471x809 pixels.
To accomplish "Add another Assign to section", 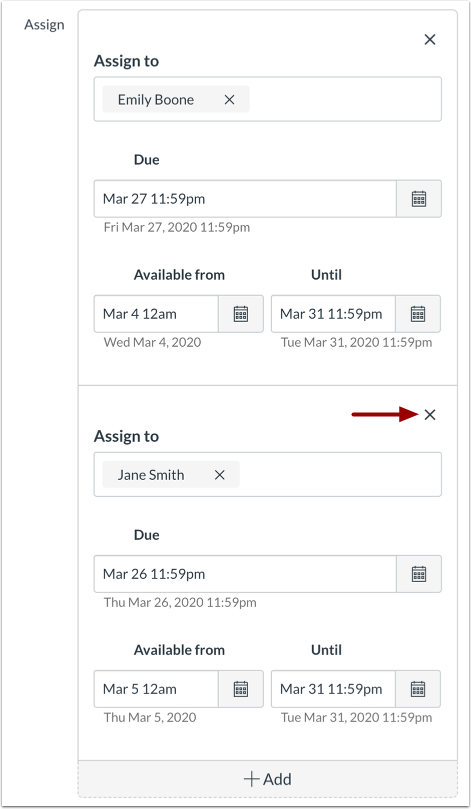I will pyautogui.click(x=268, y=779).
